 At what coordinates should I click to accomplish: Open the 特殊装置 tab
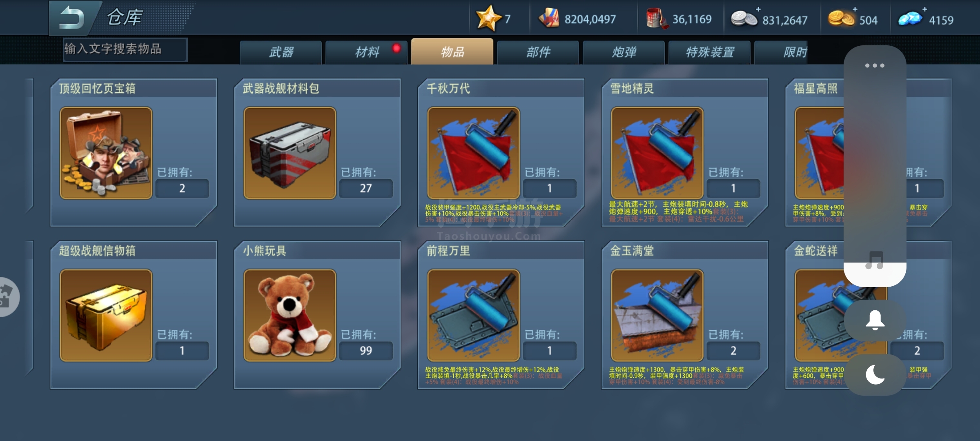click(x=710, y=52)
